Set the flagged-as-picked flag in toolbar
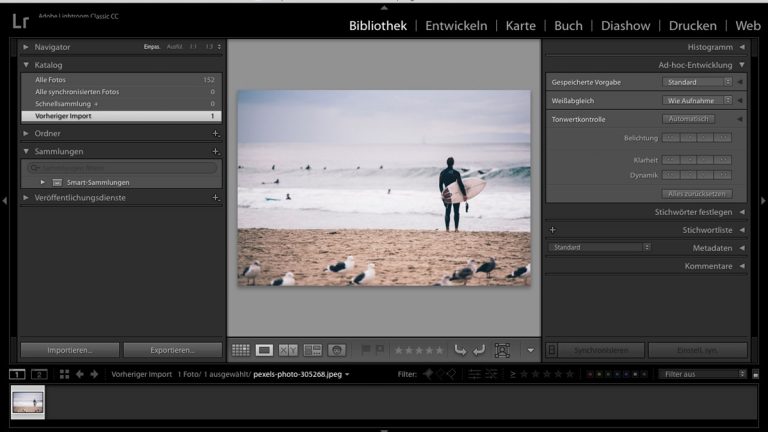The width and height of the screenshot is (768, 432). tap(365, 350)
